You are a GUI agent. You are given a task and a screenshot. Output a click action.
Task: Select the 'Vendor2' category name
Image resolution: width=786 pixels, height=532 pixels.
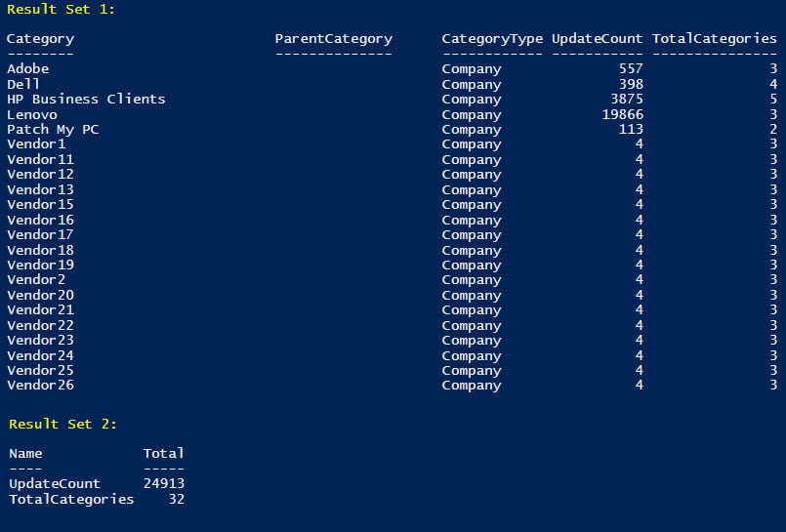coord(36,279)
